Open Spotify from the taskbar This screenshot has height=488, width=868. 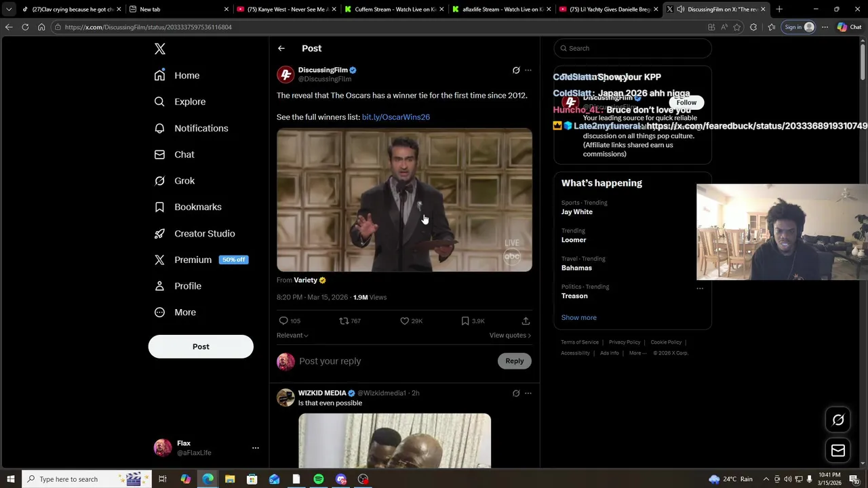[319, 479]
